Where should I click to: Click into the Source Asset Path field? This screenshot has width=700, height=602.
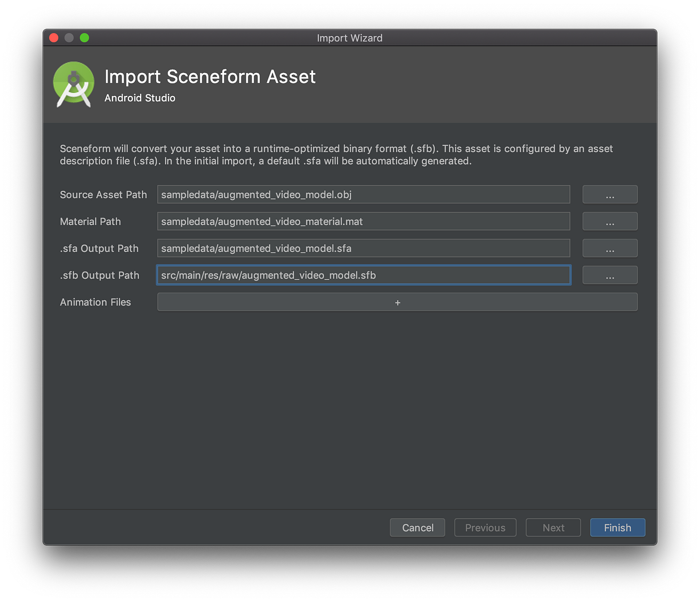pos(363,195)
